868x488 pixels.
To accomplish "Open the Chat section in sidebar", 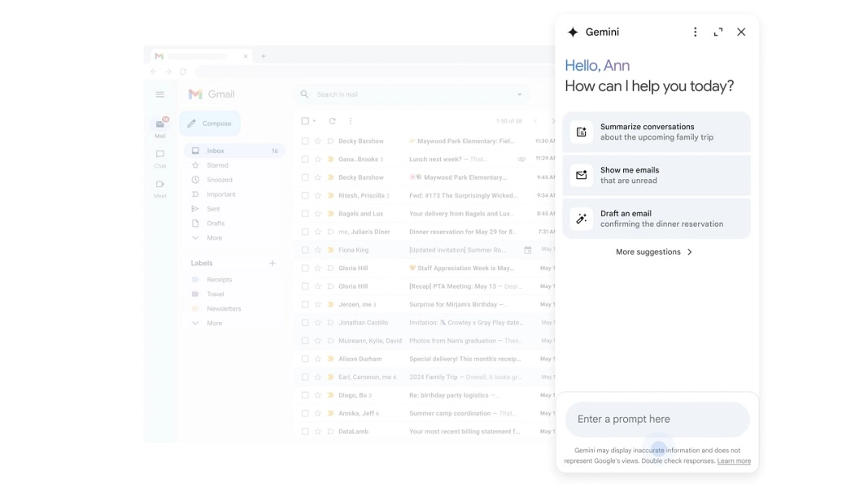I will pos(160,159).
